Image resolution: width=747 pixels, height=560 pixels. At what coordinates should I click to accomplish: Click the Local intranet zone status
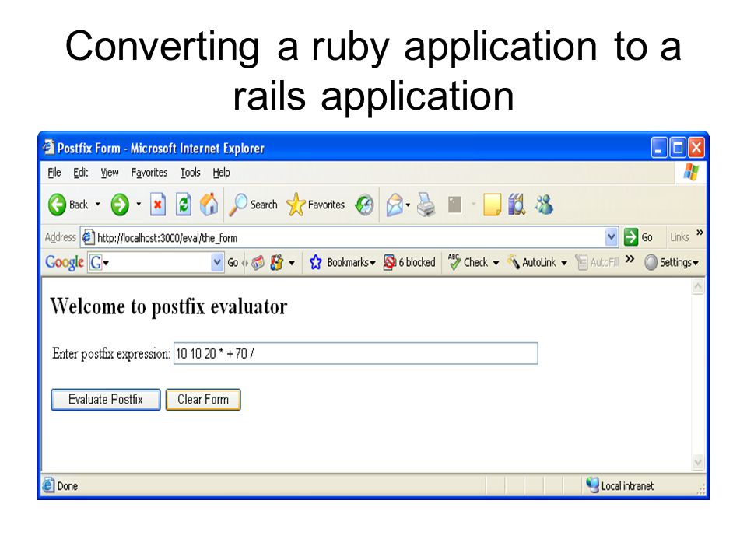tap(620, 485)
